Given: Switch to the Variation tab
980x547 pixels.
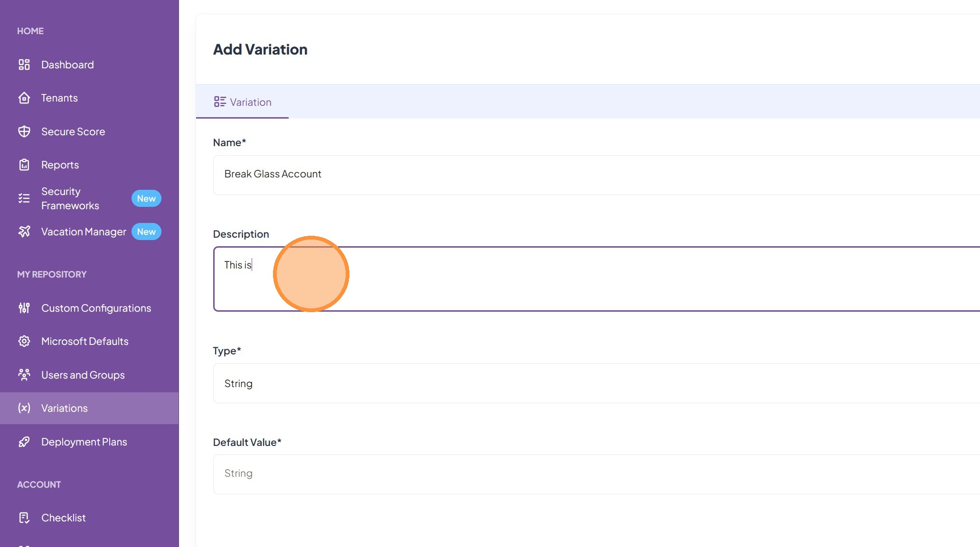Looking at the screenshot, I should coord(243,102).
